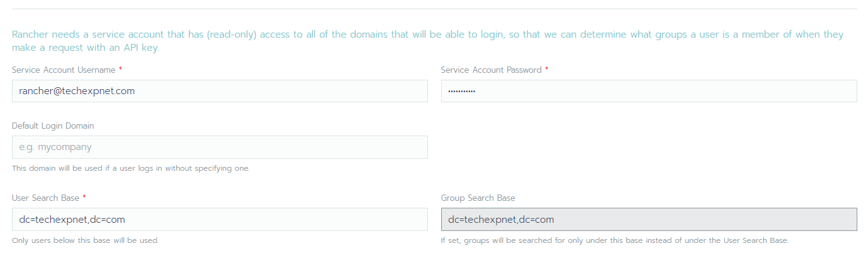This screenshot has height=268, width=868.
Task: Focus the Service Account Password field
Action: tap(649, 91)
